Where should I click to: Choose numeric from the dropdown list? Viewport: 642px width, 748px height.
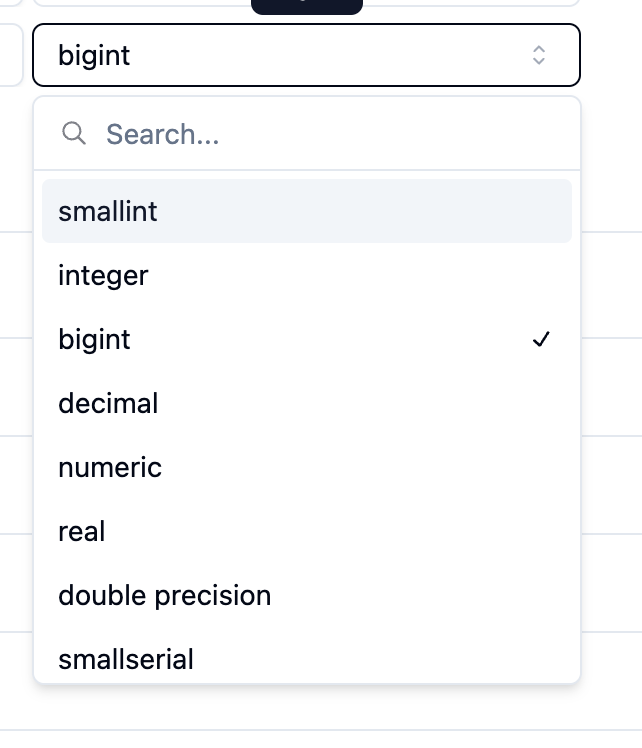(110, 468)
